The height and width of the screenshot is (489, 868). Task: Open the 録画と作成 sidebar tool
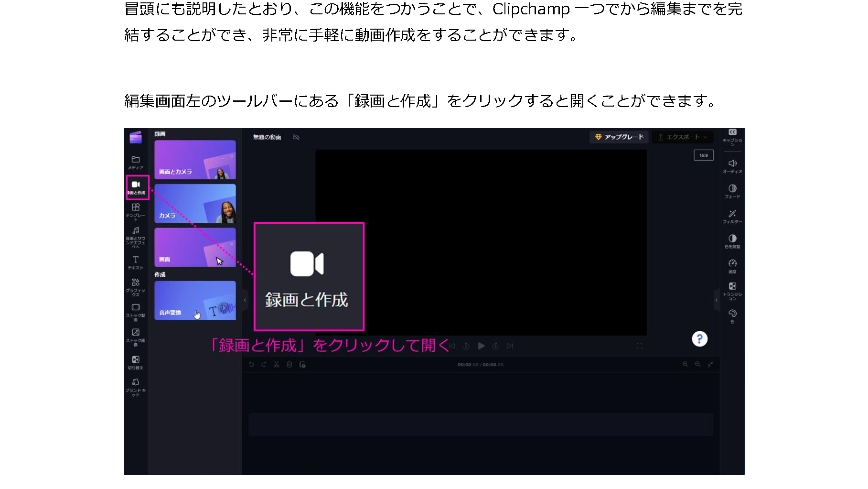[x=136, y=187]
